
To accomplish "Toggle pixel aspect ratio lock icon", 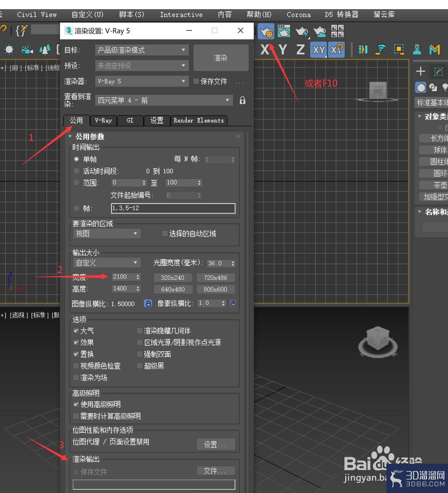I will pyautogui.click(x=233, y=304).
